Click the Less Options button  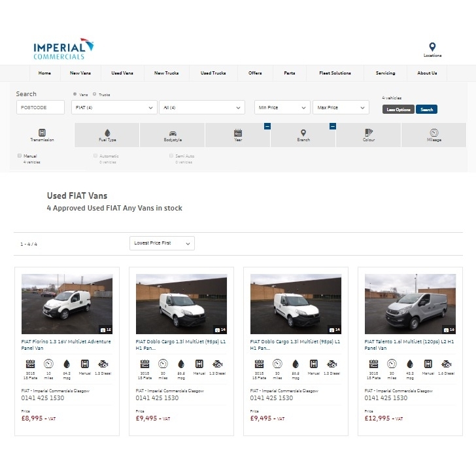click(x=398, y=109)
